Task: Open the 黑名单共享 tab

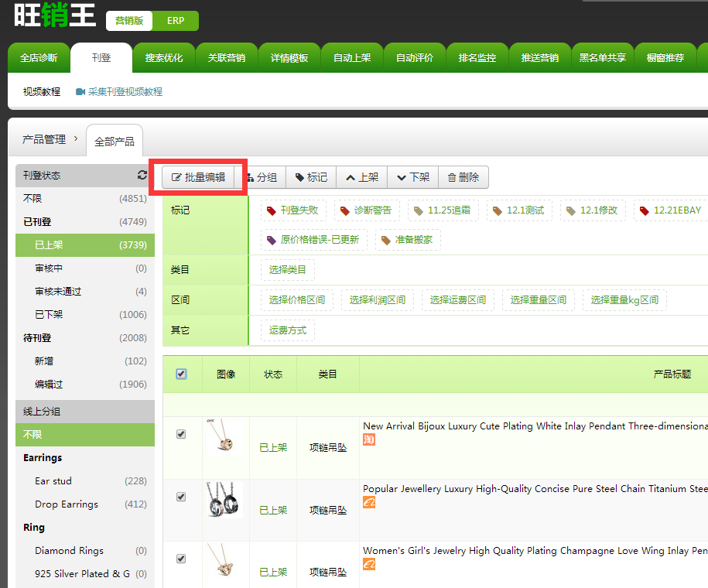Action: coord(604,58)
